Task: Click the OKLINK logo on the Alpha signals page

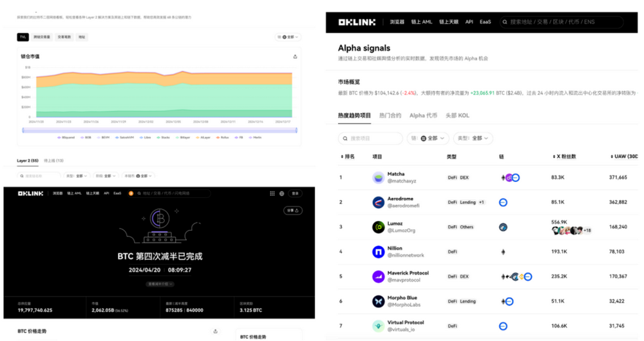Action: (357, 22)
